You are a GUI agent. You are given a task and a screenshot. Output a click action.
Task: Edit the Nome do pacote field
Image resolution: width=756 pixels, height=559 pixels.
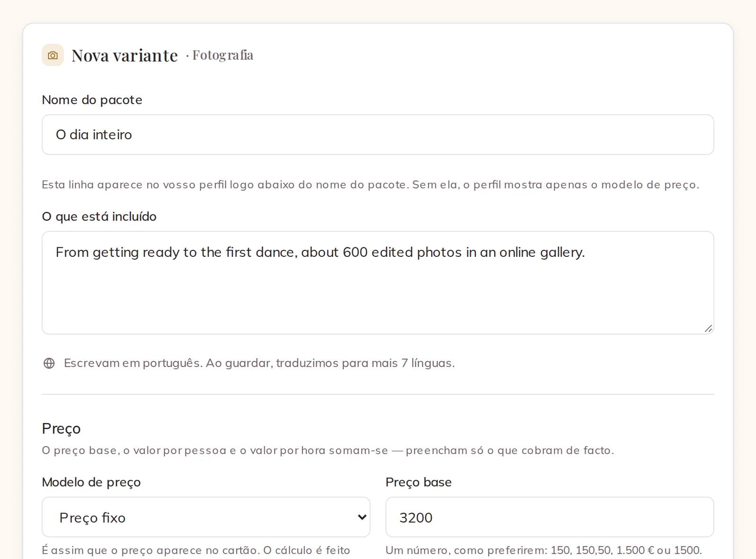(378, 135)
